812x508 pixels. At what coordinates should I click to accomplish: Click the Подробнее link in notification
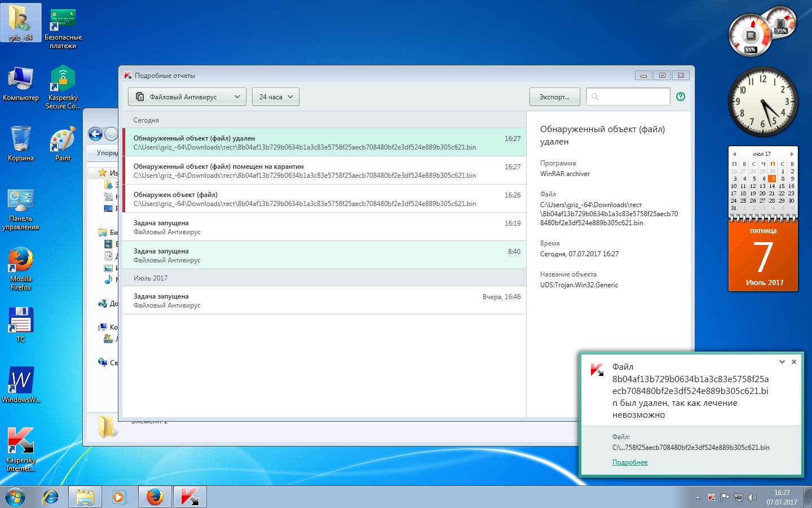tap(630, 462)
